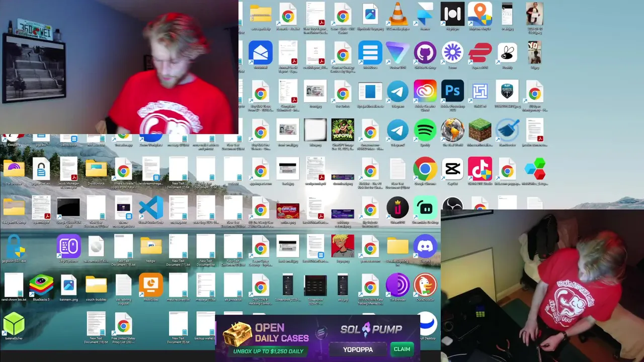Click the YOPOPPA code field on banner
Screen dimensions: 644x362
358,349
